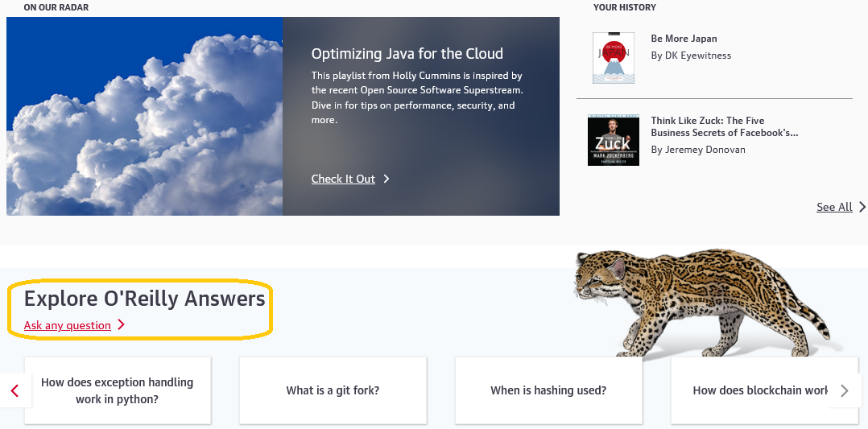Open the Think Like Zuck title link
Image resolution: width=868 pixels, height=429 pixels.
point(724,126)
